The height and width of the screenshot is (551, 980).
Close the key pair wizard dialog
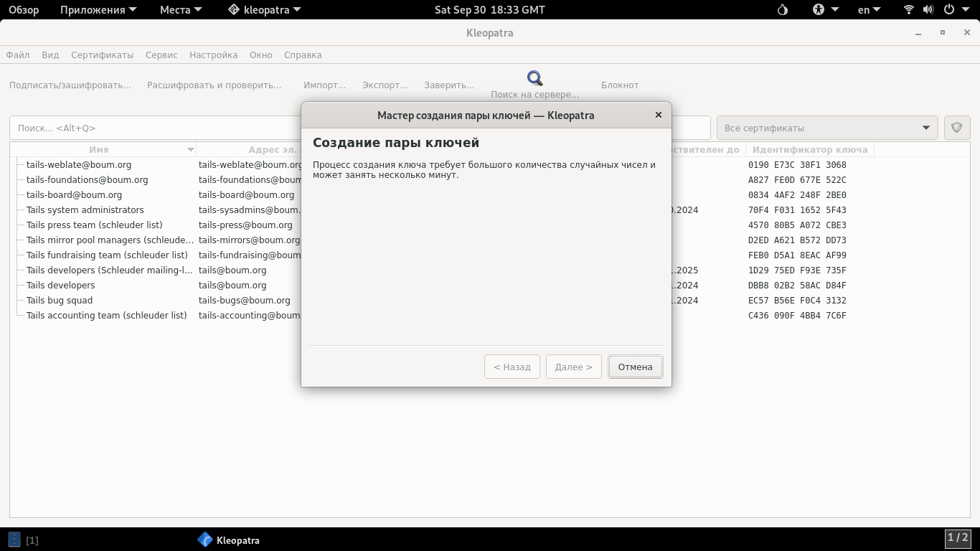(x=658, y=115)
